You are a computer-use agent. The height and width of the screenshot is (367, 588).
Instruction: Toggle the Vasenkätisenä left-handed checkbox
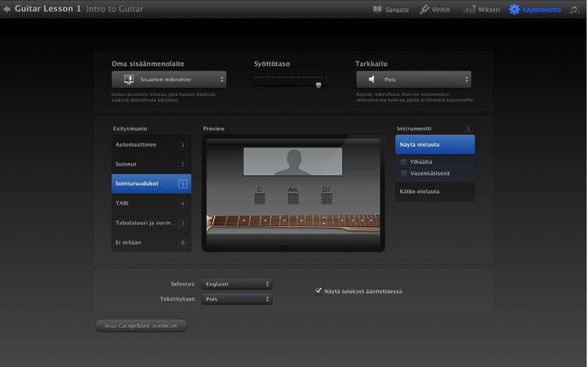pos(404,173)
